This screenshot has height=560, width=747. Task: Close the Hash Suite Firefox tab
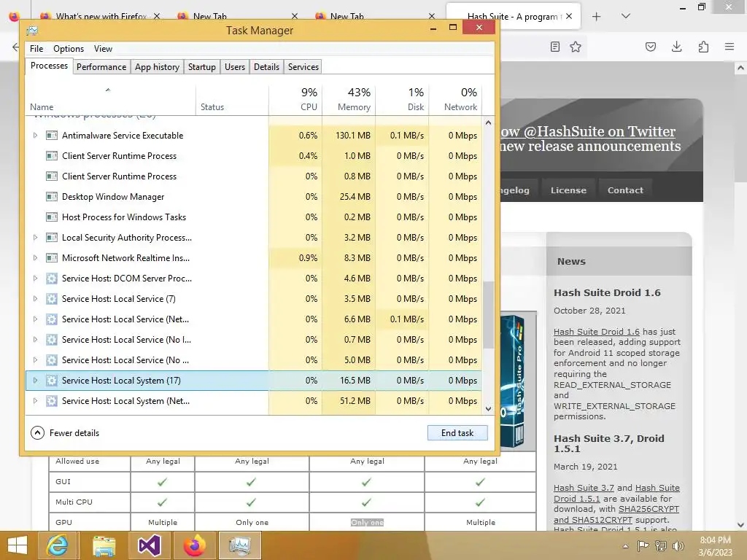569,16
